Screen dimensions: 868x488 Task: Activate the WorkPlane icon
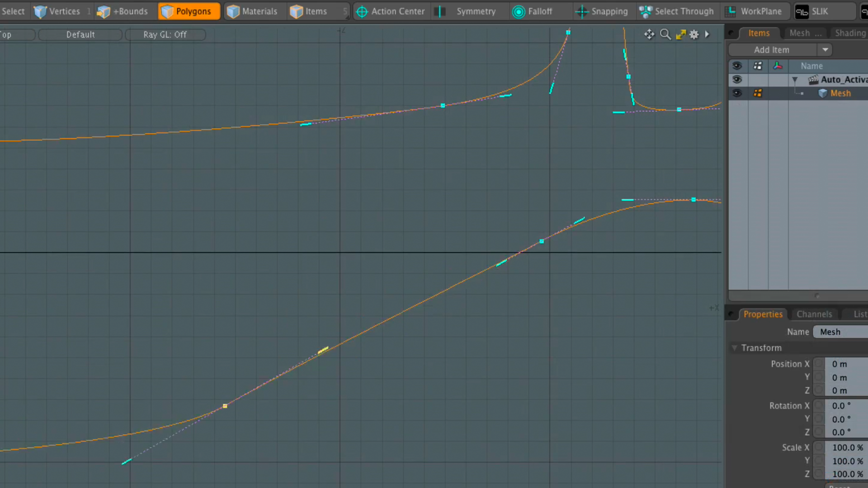[x=731, y=11]
